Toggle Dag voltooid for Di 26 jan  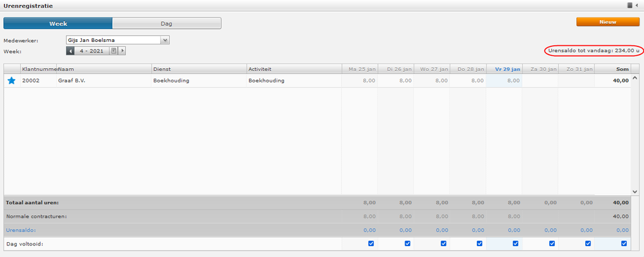tap(407, 243)
